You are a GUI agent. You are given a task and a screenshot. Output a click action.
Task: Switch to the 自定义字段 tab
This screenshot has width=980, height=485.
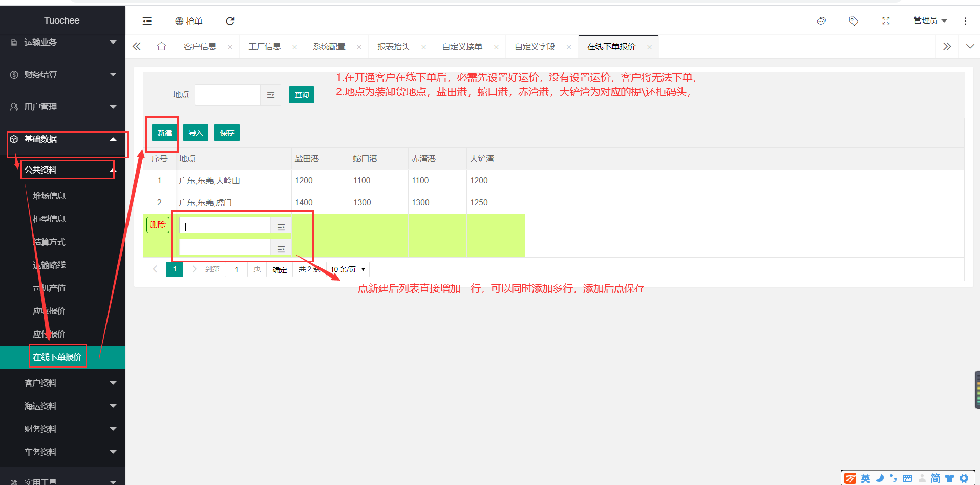coord(535,47)
